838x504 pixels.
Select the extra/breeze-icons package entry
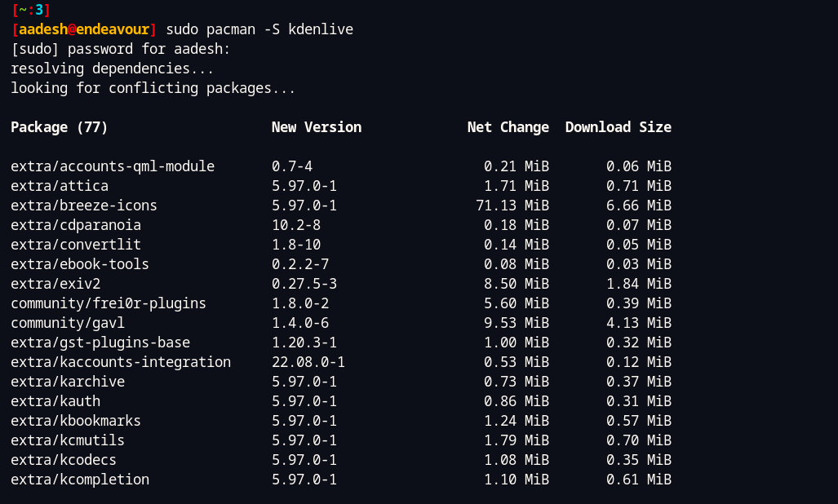[84, 206]
